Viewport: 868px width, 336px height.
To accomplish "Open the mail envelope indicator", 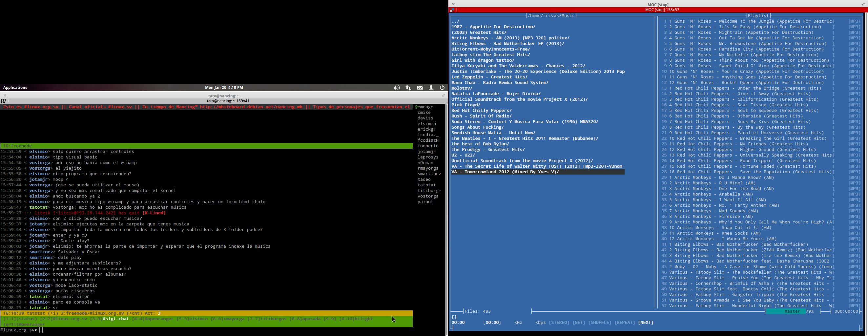I will [420, 88].
